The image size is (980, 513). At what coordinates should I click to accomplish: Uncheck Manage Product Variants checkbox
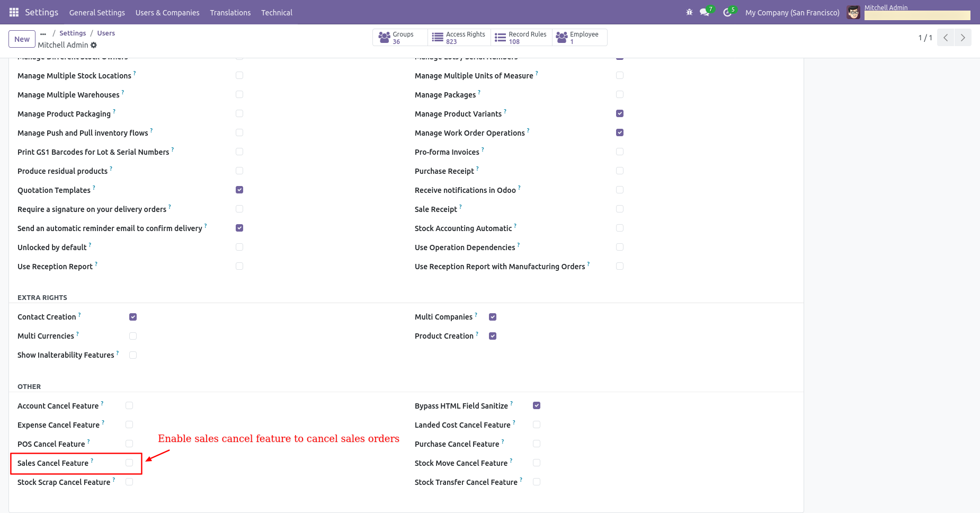click(x=620, y=113)
